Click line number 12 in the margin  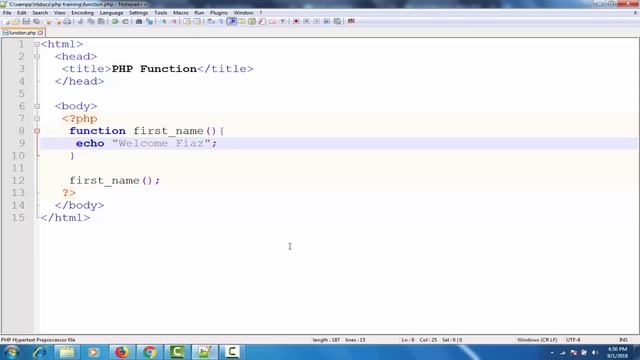[x=18, y=180]
